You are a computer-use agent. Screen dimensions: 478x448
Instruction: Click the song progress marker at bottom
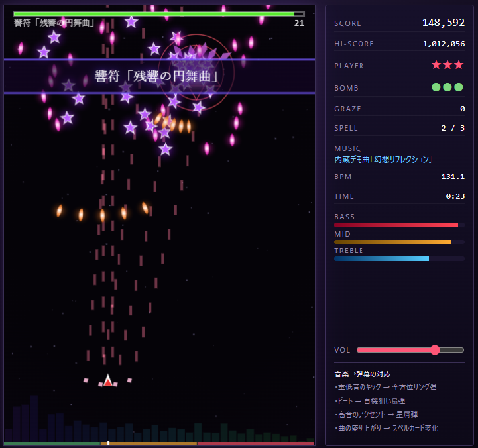[x=108, y=443]
